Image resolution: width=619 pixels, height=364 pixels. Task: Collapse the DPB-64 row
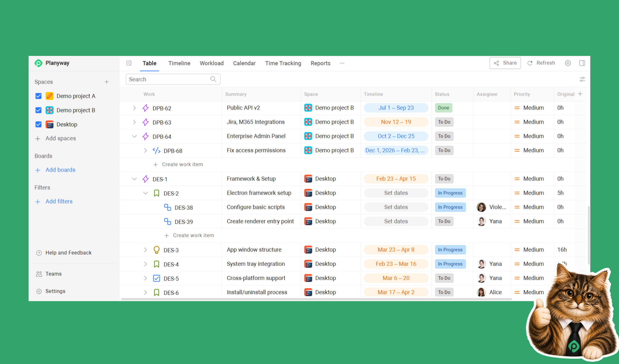(x=134, y=136)
